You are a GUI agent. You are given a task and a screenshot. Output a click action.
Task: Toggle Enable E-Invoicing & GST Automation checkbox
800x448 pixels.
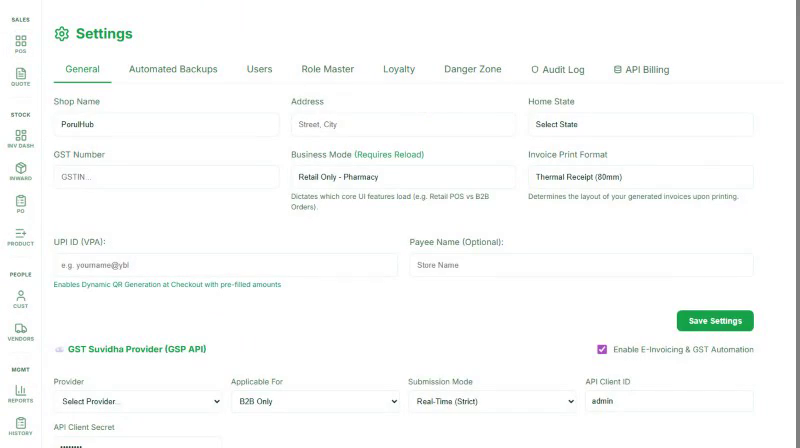(x=602, y=350)
